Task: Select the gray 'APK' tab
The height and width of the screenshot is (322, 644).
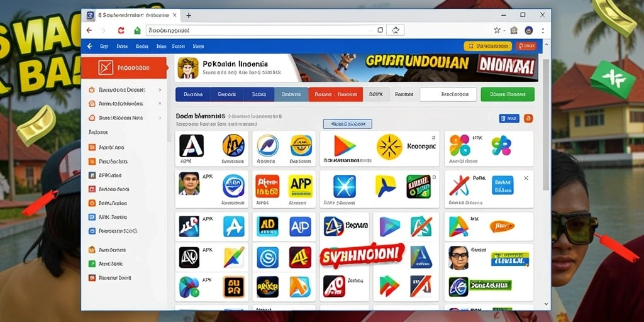Action: [376, 94]
